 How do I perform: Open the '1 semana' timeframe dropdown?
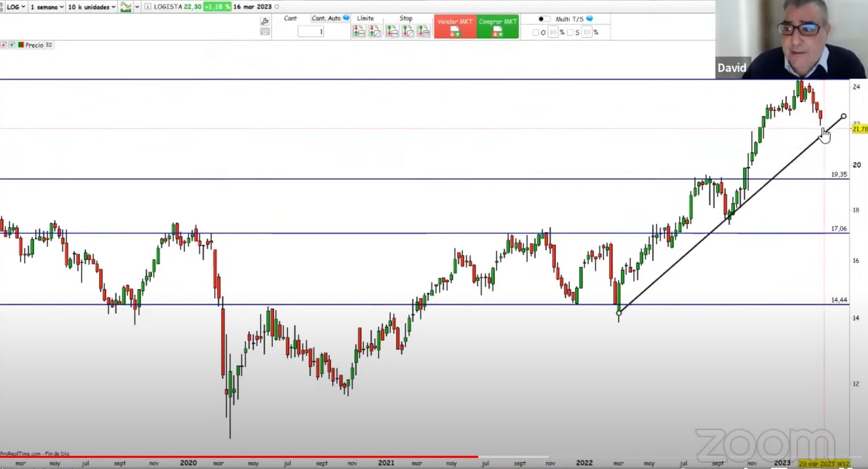point(46,7)
